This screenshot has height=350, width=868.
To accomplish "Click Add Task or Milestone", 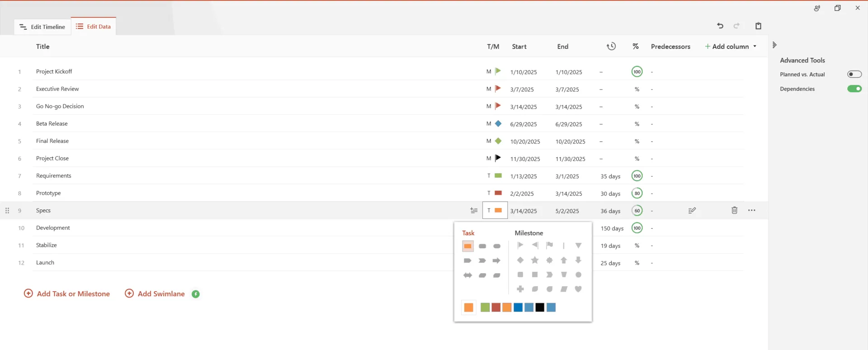I will click(67, 293).
